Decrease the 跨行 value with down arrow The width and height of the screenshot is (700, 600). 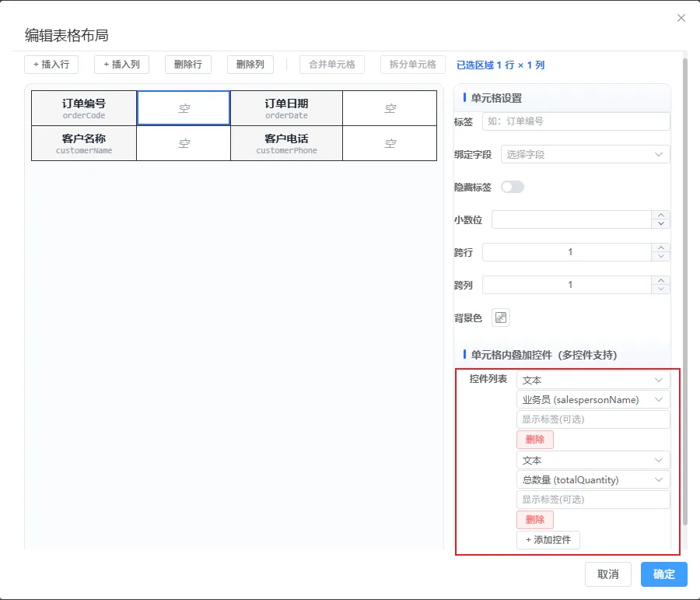coord(660,257)
